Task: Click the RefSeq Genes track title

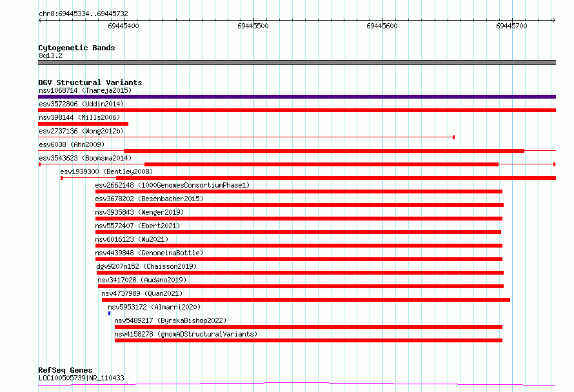Action: pyautogui.click(x=65, y=370)
